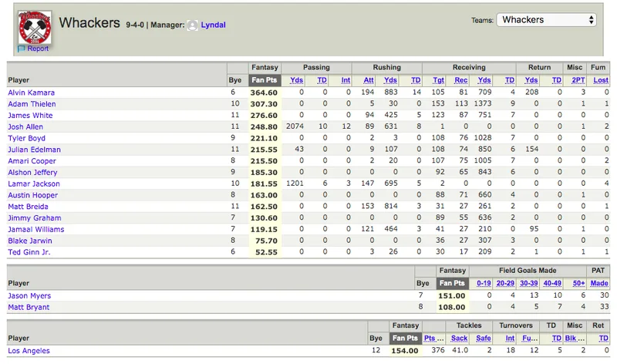Sort by Fumbles Lost column header
Viewport: 617px width, 364px height.
pos(601,80)
